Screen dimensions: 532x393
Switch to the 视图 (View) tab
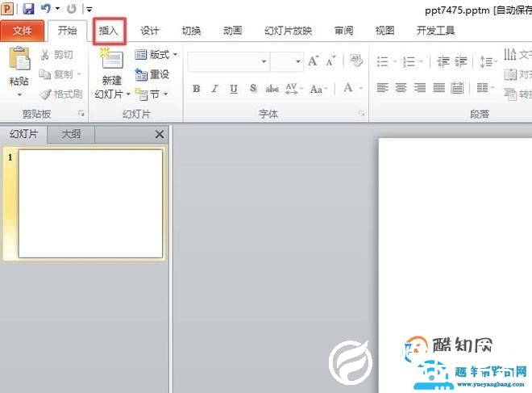coord(384,31)
